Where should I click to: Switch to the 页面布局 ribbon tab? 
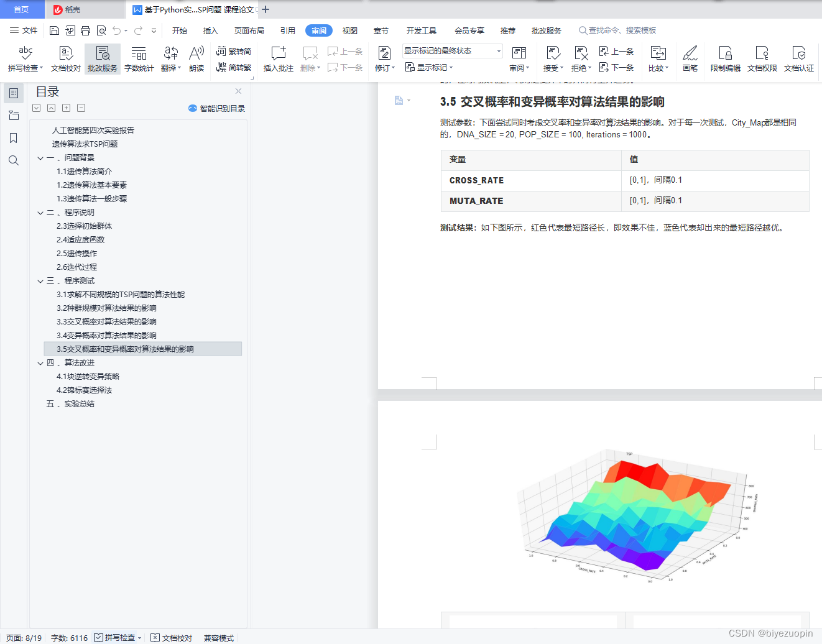[249, 30]
